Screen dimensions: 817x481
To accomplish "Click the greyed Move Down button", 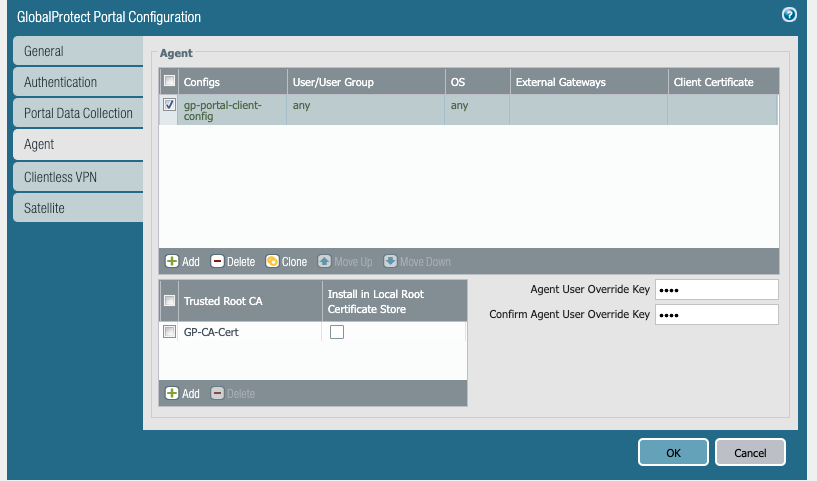I will point(417,262).
